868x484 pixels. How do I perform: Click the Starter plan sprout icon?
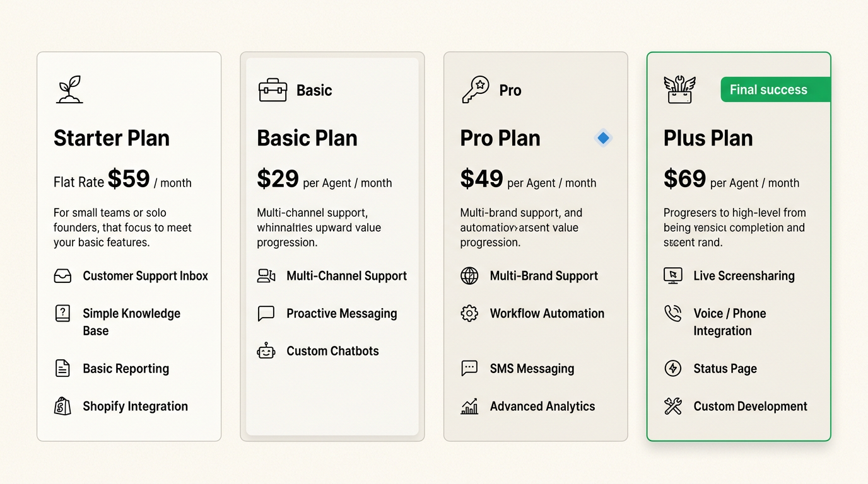(69, 89)
